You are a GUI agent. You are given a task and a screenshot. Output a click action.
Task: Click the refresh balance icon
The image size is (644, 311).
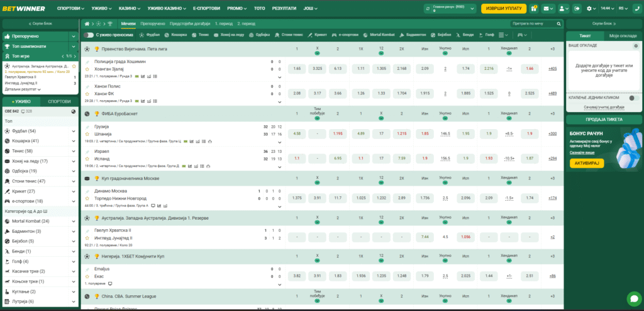pyautogui.click(x=428, y=8)
